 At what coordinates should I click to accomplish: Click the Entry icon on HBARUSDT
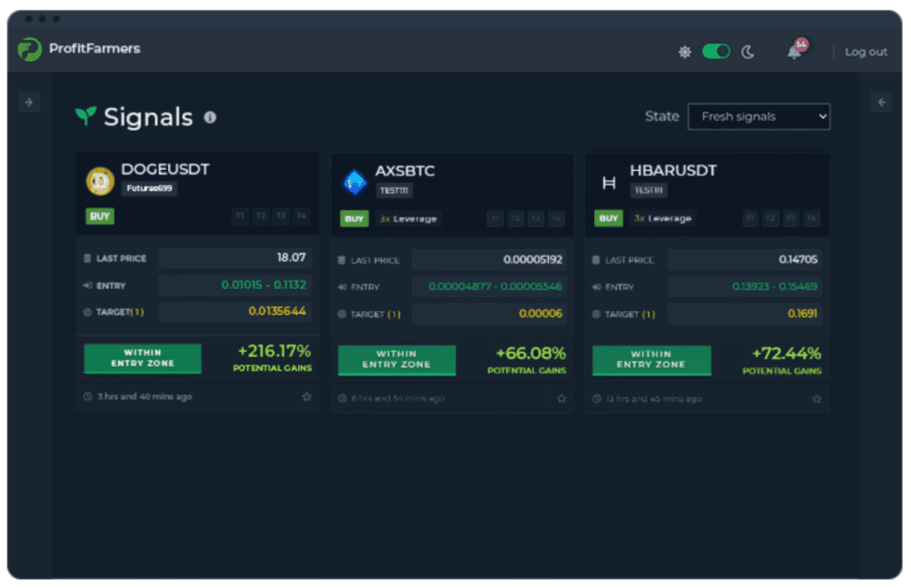tap(597, 287)
